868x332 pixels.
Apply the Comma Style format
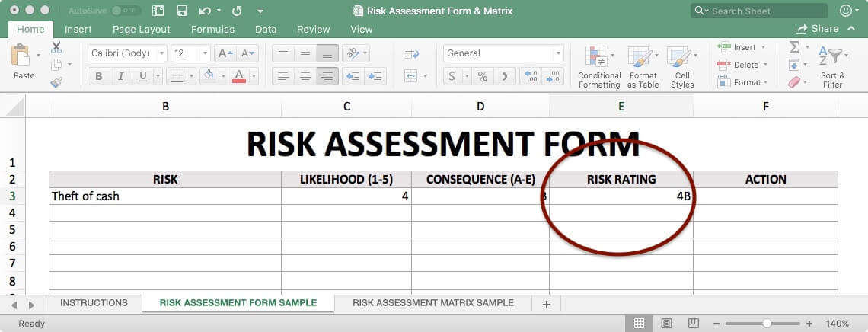(504, 76)
